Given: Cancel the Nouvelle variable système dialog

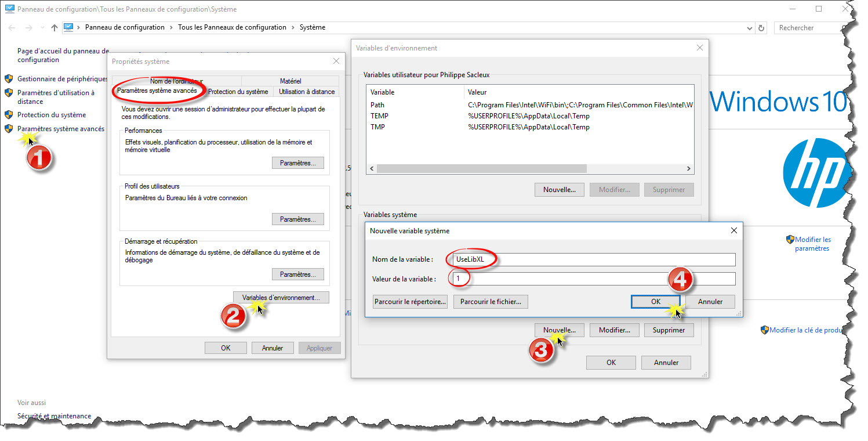Looking at the screenshot, I should 710,302.
